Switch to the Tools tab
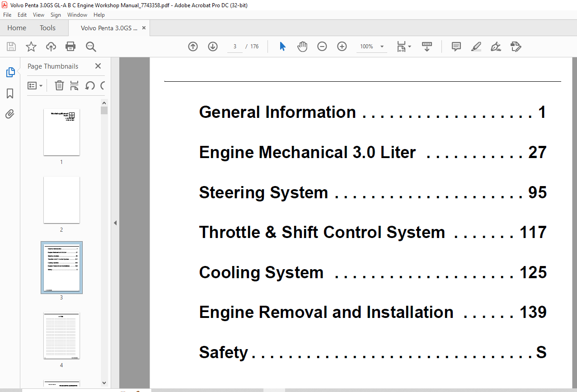Image resolution: width=577 pixels, height=392 pixels. pos(47,28)
